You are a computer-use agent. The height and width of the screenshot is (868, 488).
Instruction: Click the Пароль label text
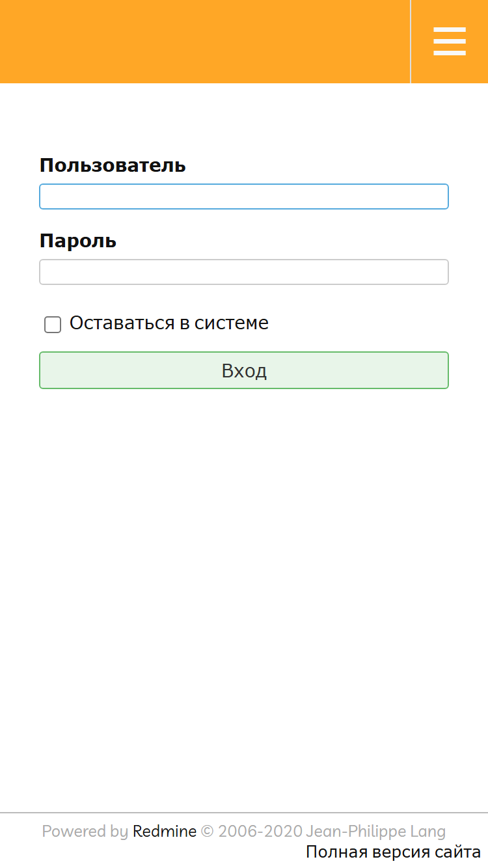pos(78,241)
